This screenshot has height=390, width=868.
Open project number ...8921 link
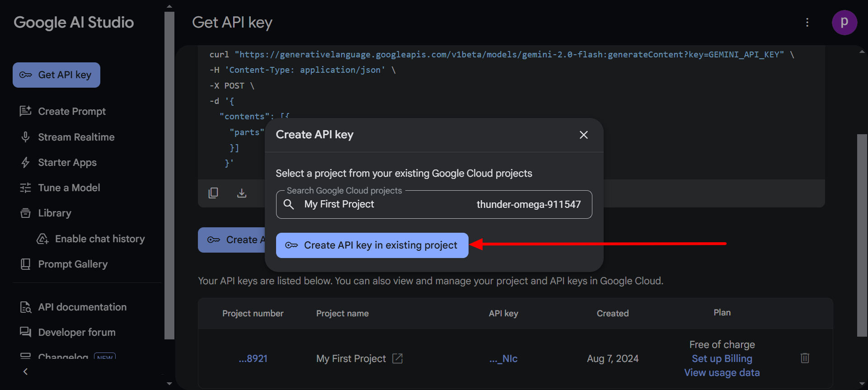(253, 359)
